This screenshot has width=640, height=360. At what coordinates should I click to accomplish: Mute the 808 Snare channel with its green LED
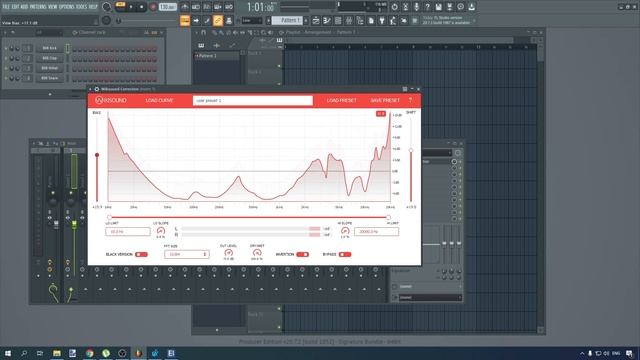(x=6, y=78)
